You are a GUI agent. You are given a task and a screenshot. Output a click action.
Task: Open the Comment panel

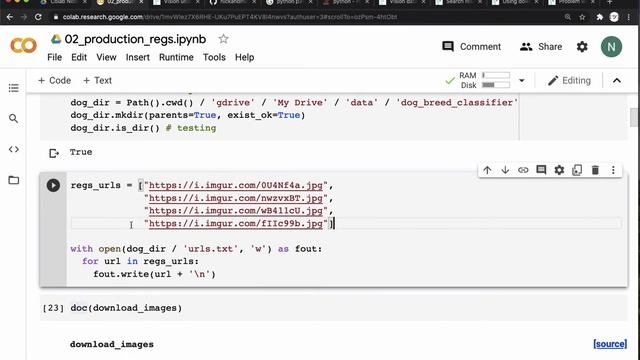(x=471, y=47)
